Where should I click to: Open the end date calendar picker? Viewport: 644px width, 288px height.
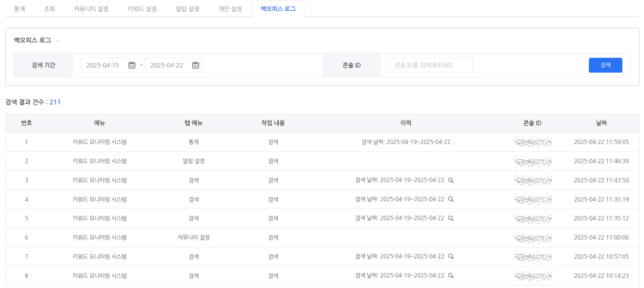195,65
